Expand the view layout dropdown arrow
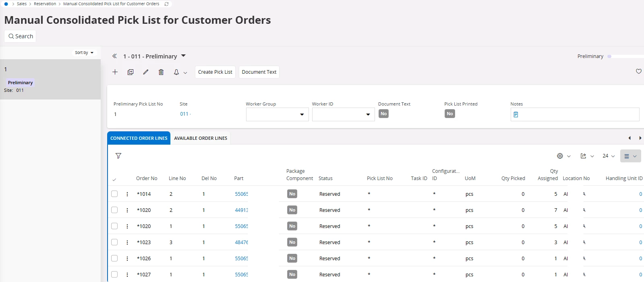This screenshot has width=644, height=282. pos(635,156)
